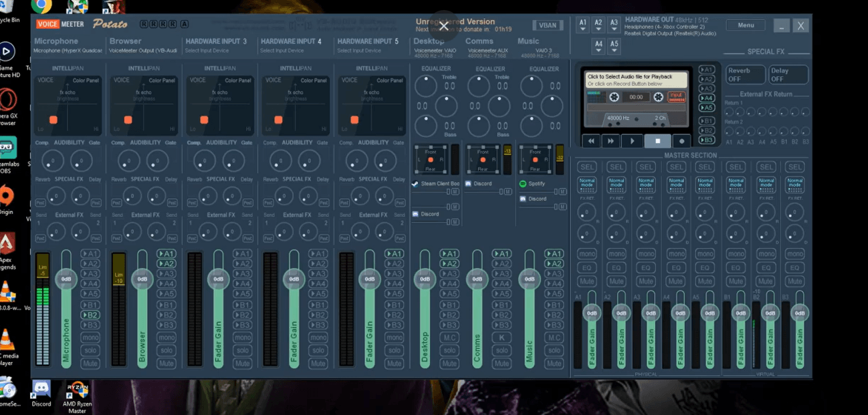Click the Discord app icon in Comms strip

[x=469, y=184]
